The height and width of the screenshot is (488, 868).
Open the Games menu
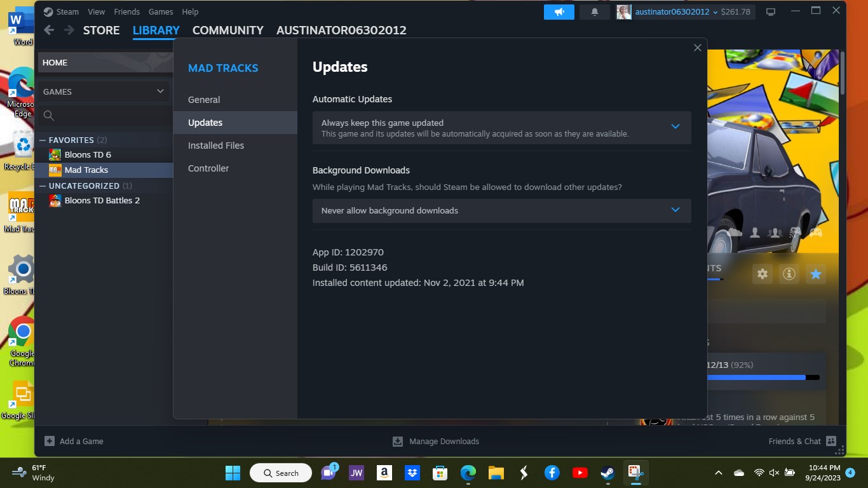point(161,11)
